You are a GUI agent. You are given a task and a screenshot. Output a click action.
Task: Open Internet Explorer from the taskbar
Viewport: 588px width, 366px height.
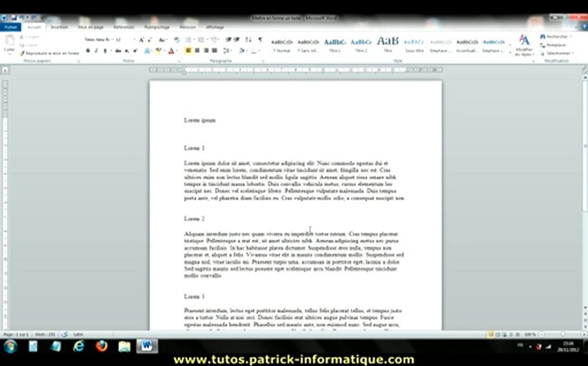tap(79, 346)
